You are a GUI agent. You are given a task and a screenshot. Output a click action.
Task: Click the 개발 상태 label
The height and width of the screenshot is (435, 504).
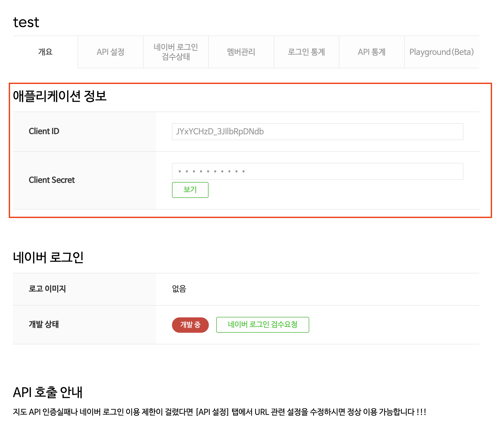(44, 324)
